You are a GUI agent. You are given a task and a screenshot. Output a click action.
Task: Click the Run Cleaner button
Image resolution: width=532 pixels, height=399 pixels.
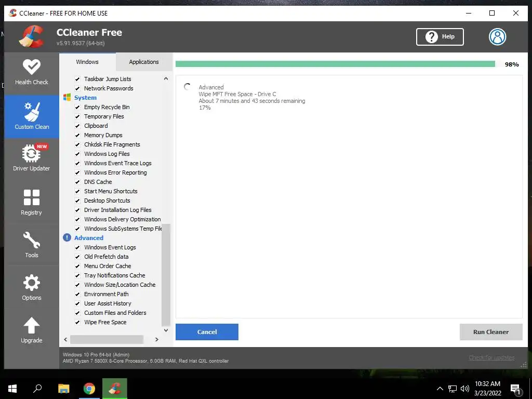coord(491,332)
